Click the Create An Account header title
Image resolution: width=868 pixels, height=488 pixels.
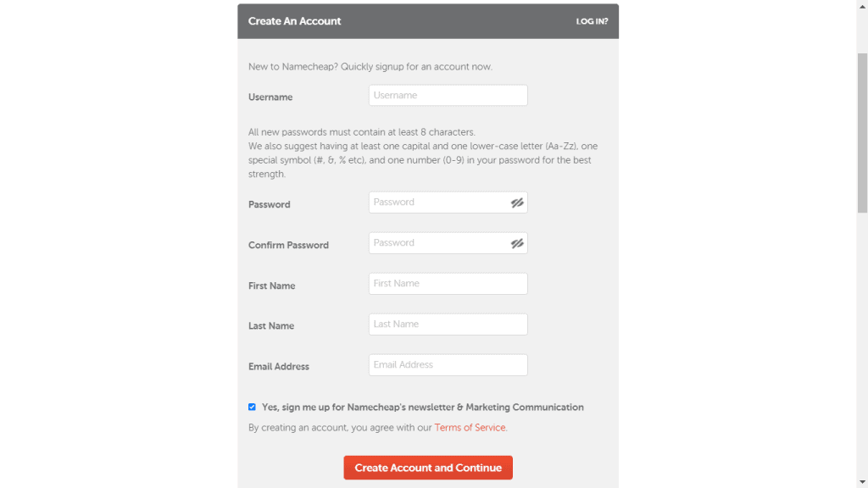coord(294,21)
